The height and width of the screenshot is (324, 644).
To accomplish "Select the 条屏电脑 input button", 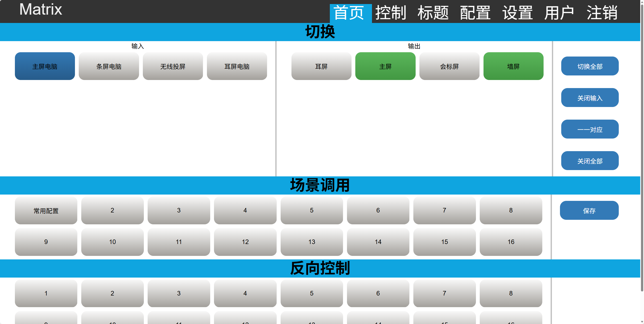I will 109,66.
